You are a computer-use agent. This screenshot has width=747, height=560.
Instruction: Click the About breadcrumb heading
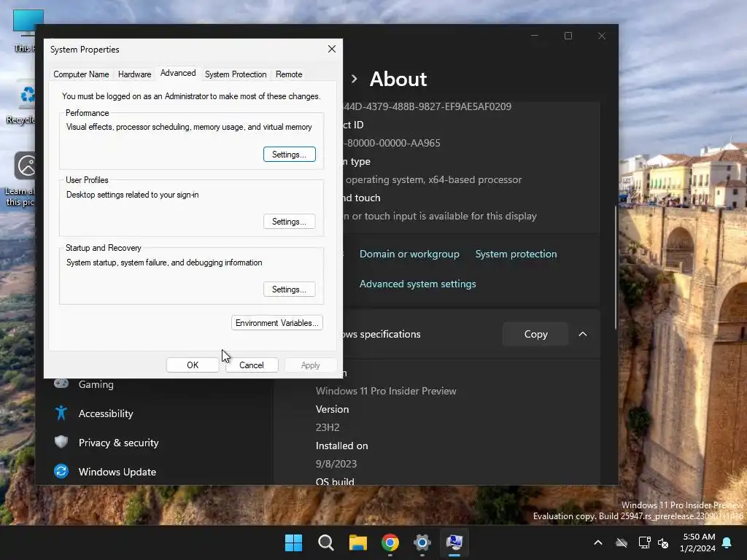tap(398, 79)
